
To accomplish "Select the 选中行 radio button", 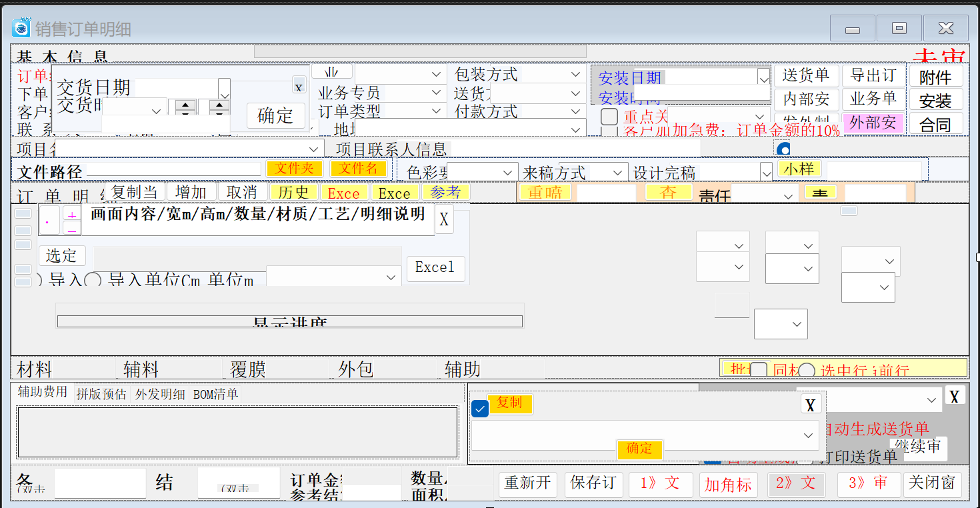I will pos(807,371).
